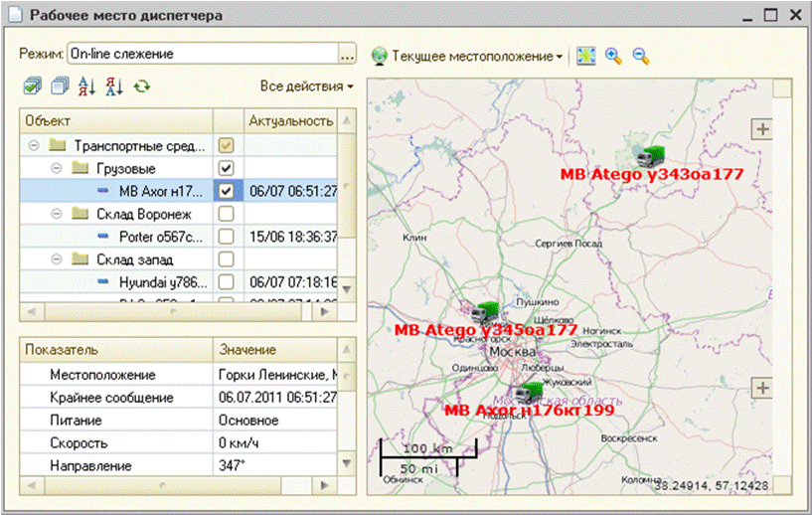
Task: Zoom in on the map
Action: (613, 57)
